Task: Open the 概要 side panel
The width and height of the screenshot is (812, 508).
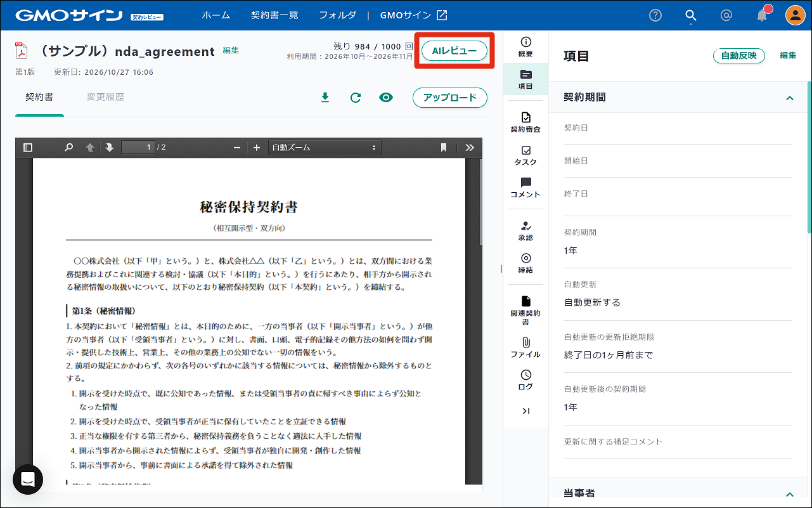Action: tap(525, 47)
